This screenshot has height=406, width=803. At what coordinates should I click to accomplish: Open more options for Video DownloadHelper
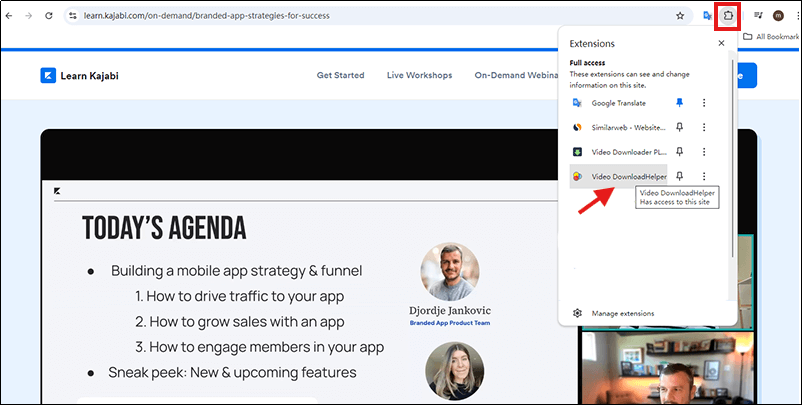pyautogui.click(x=704, y=176)
